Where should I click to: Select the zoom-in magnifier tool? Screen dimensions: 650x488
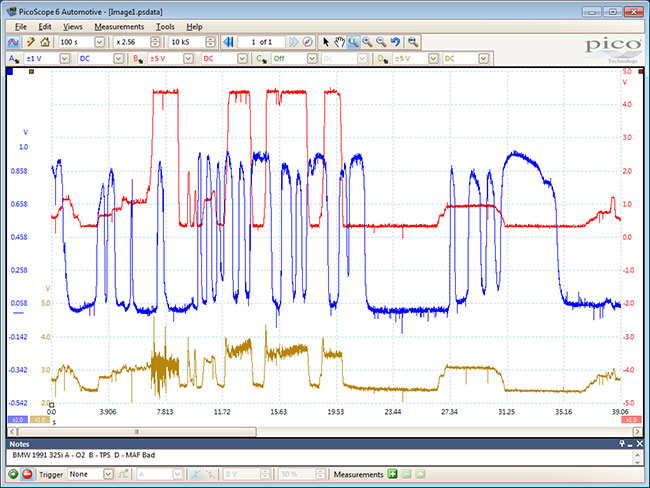tap(367, 42)
